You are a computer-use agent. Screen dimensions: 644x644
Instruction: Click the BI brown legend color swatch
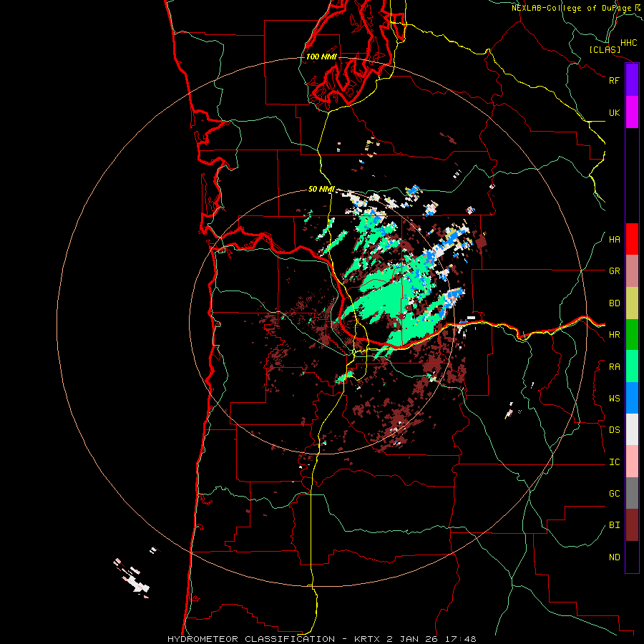click(x=632, y=525)
